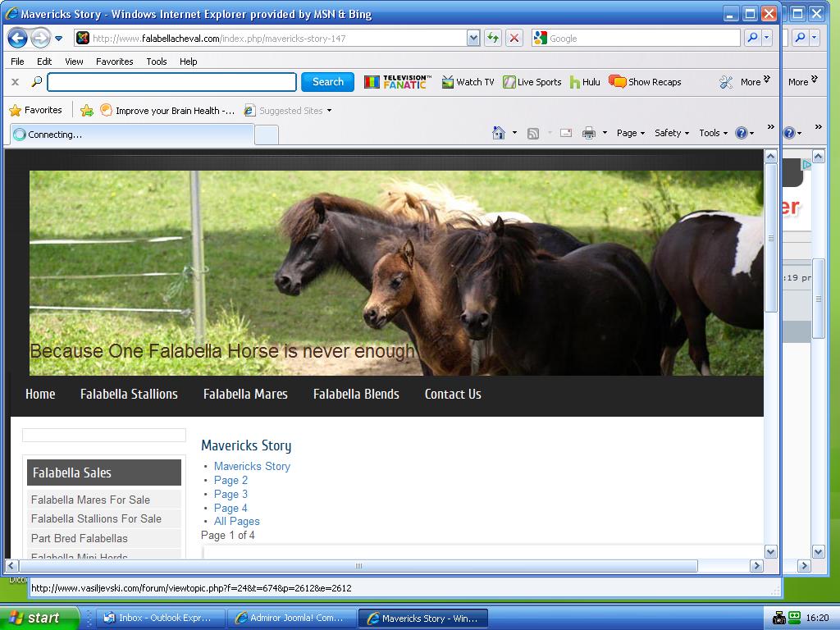Go back with the browser Back arrow
This screenshot has width=840, height=630.
[17, 38]
